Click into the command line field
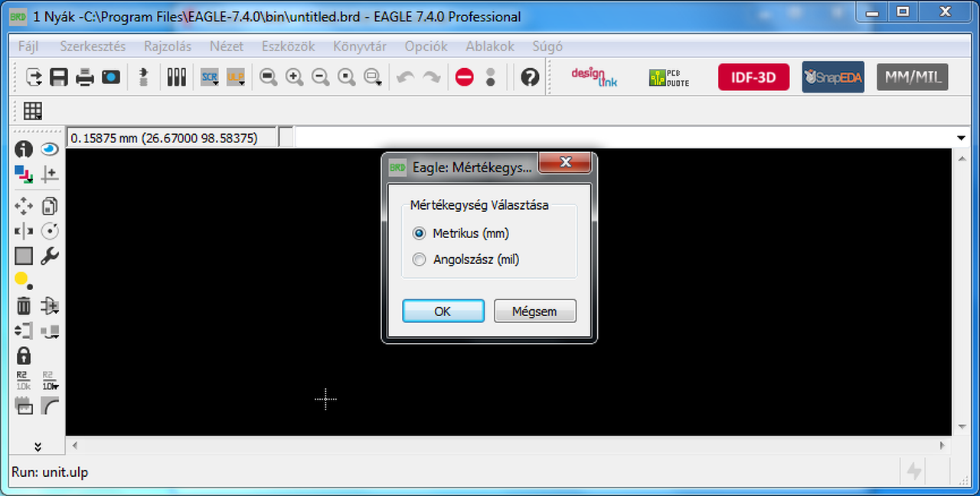 tap(623, 138)
